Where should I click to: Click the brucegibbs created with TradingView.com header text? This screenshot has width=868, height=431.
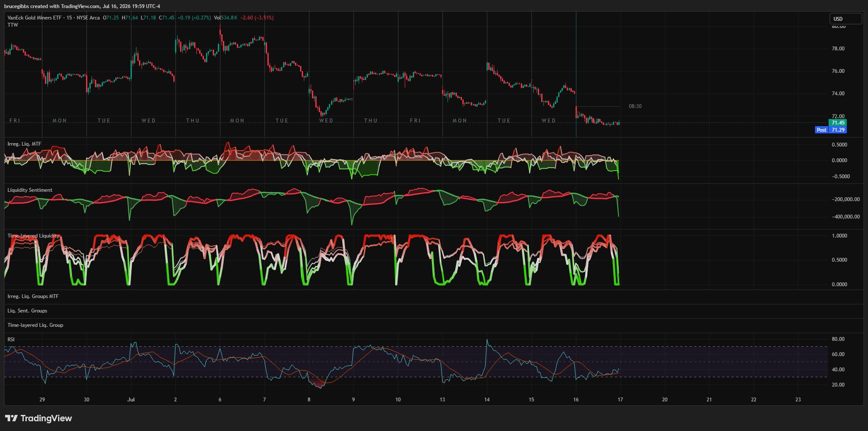click(82, 6)
